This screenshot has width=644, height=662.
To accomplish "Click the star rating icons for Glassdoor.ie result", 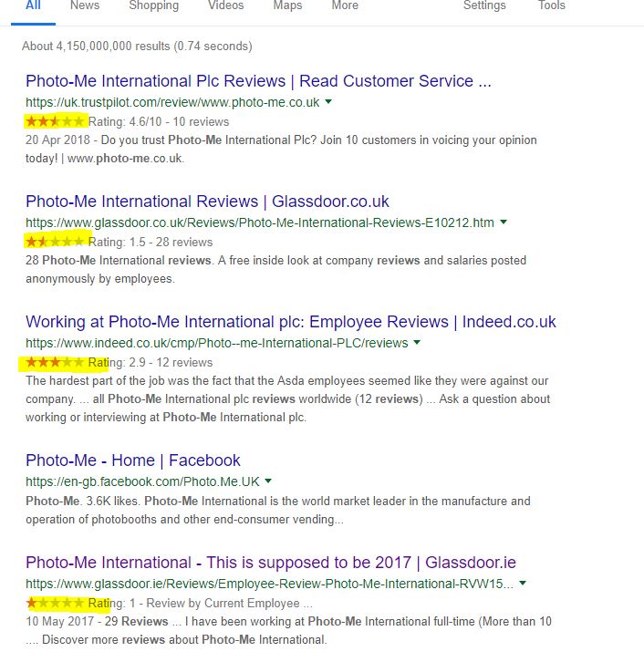I will pos(55,603).
